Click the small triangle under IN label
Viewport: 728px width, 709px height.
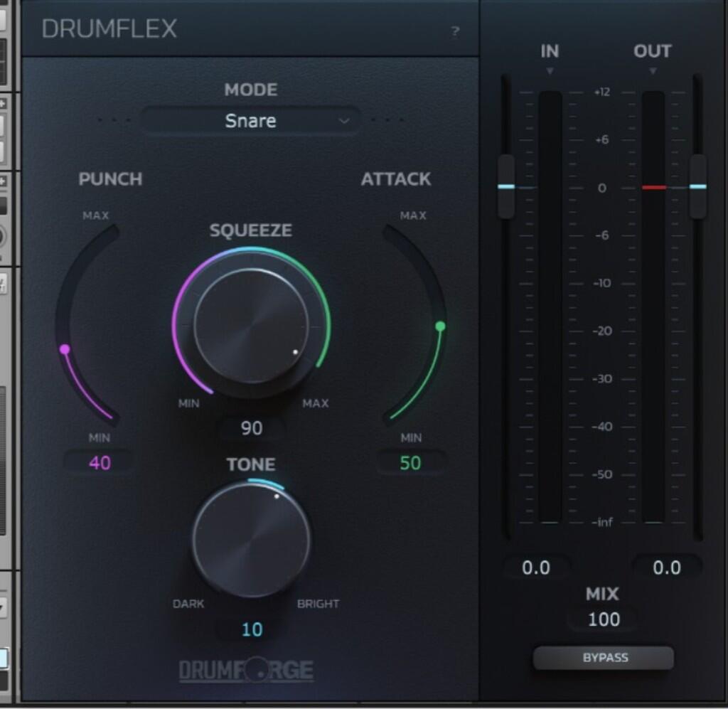coord(550,71)
